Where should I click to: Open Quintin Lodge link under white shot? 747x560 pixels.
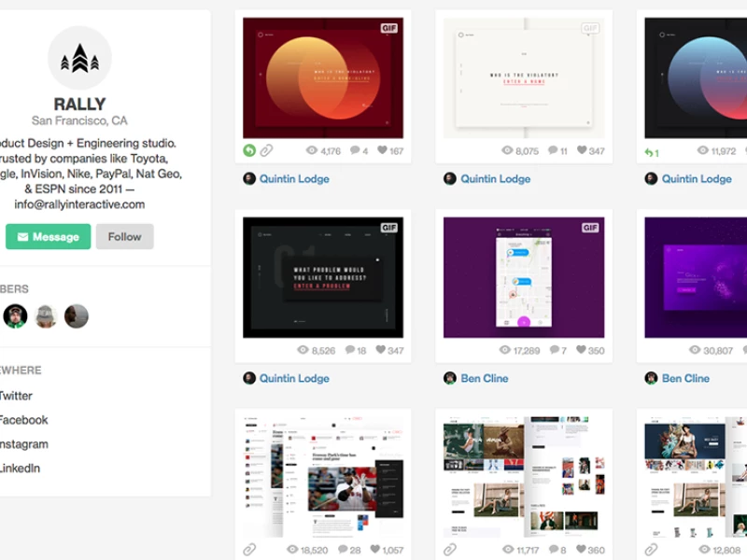(496, 179)
